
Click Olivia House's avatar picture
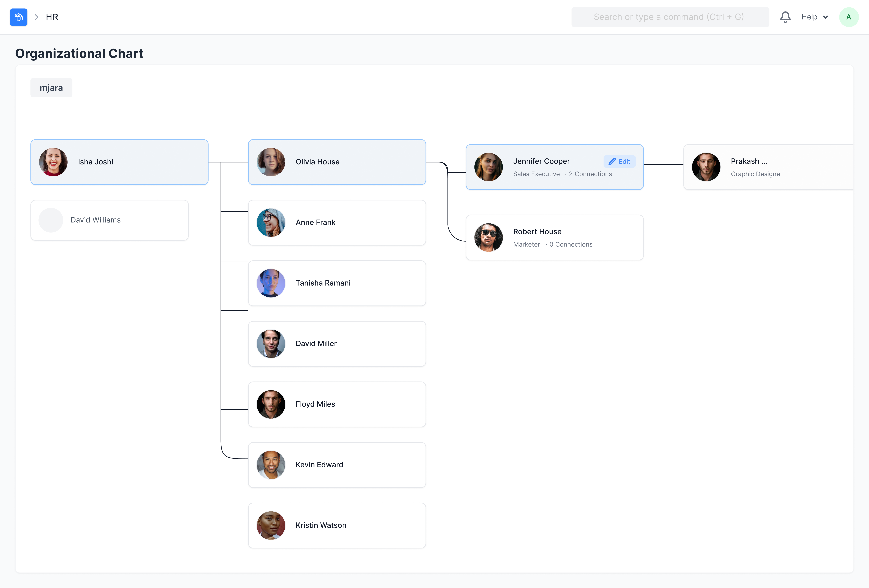click(x=271, y=162)
